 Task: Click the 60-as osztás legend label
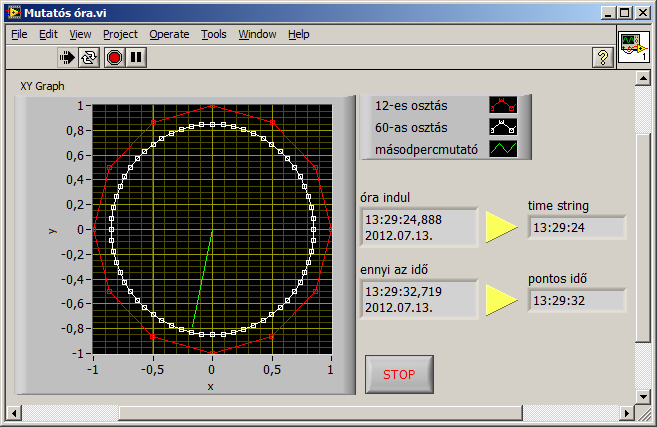(411, 127)
